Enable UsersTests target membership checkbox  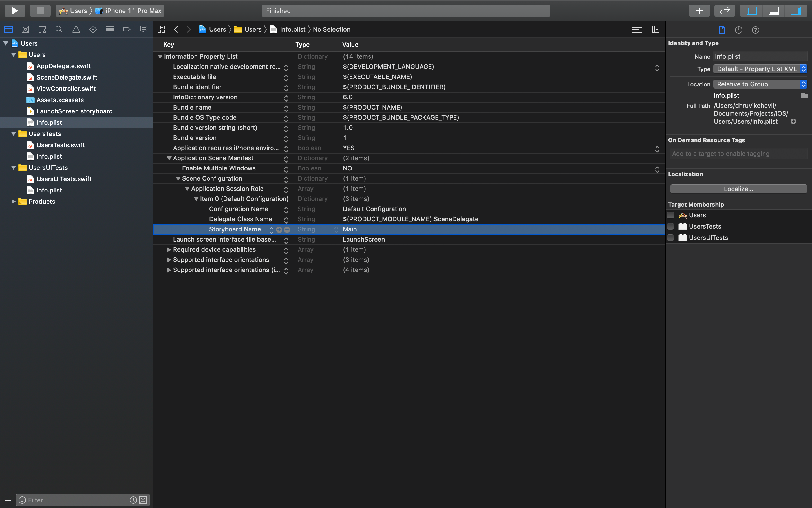click(x=670, y=226)
